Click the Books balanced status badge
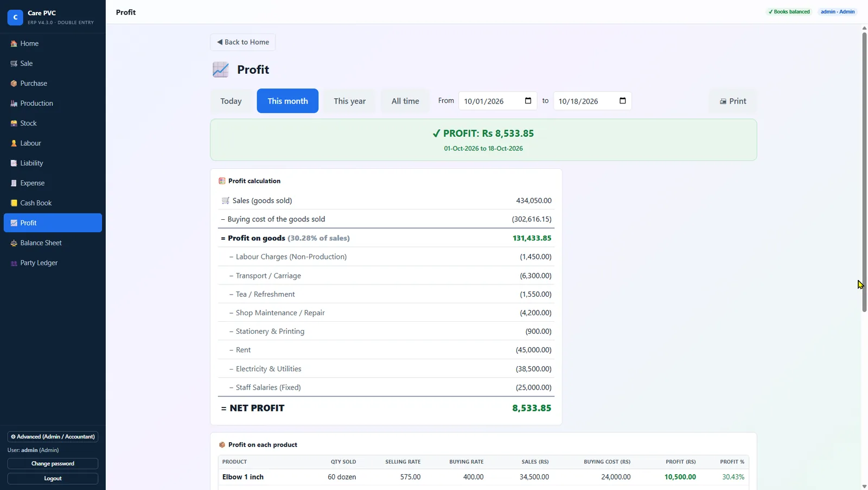 (x=789, y=12)
